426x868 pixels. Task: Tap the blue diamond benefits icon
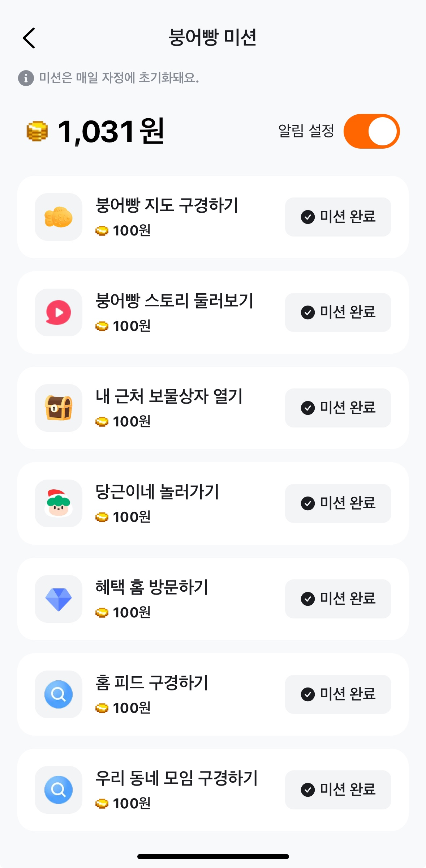(x=59, y=599)
